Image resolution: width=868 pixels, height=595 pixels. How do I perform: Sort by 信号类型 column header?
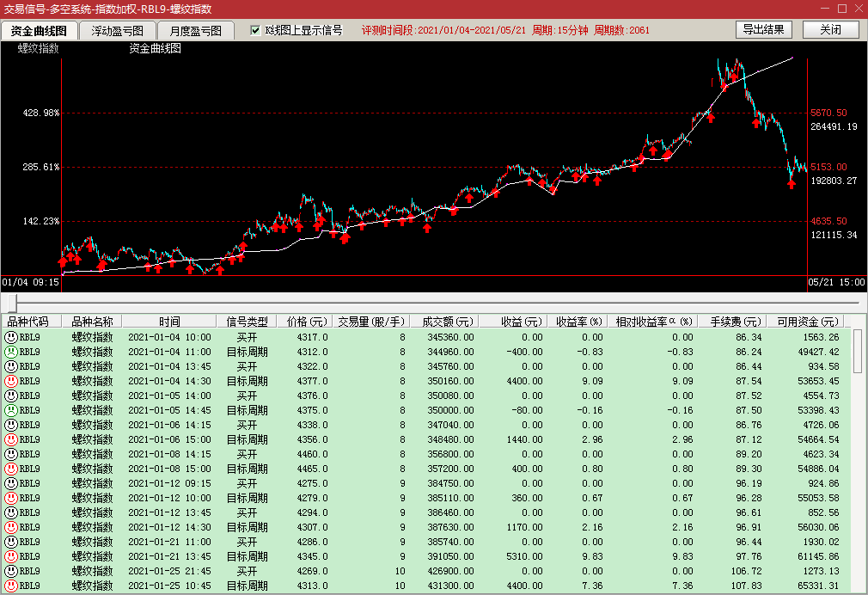(247, 322)
